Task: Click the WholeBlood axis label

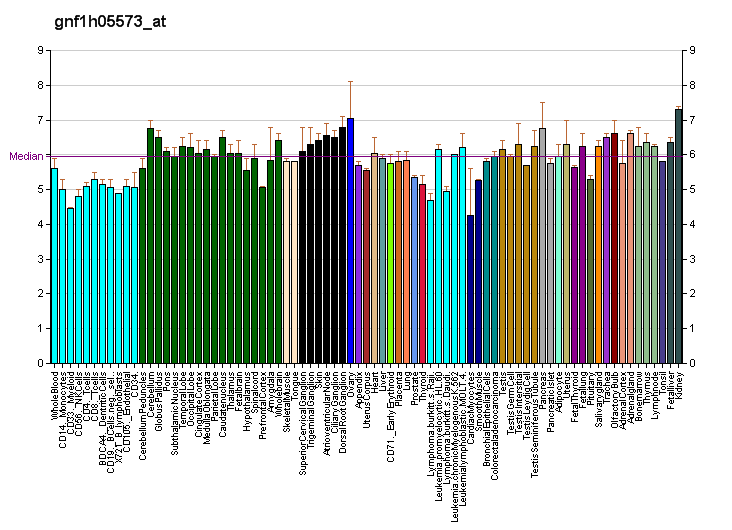Action: pyautogui.click(x=55, y=394)
